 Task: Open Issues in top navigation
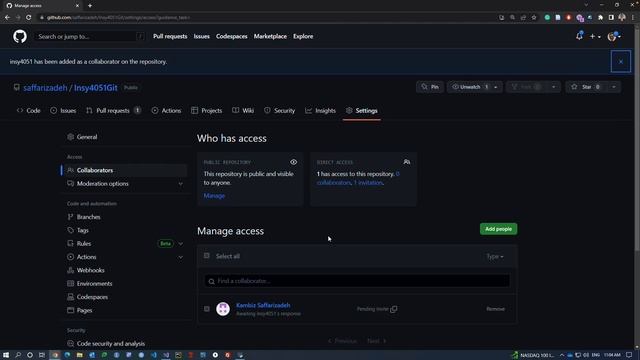[x=201, y=36]
